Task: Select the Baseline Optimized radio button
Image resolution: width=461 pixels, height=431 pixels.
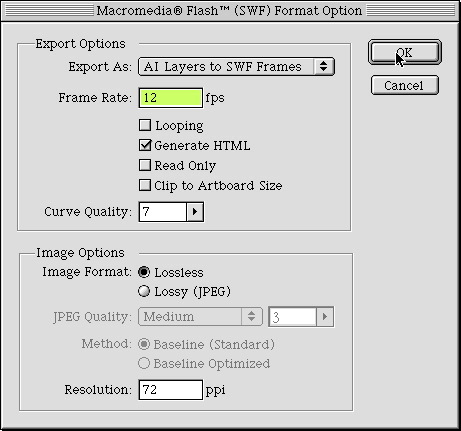Action: tap(144, 363)
